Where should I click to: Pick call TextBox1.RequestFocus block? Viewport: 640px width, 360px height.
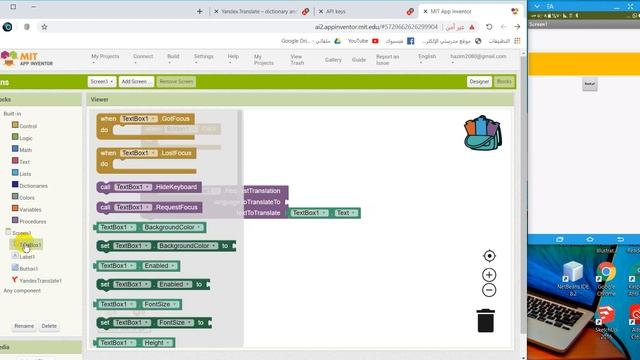point(149,207)
